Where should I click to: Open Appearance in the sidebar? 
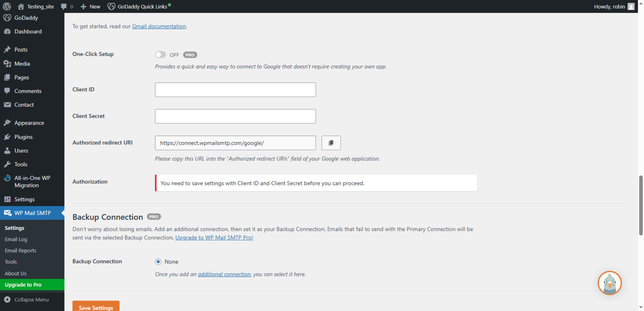(x=29, y=123)
